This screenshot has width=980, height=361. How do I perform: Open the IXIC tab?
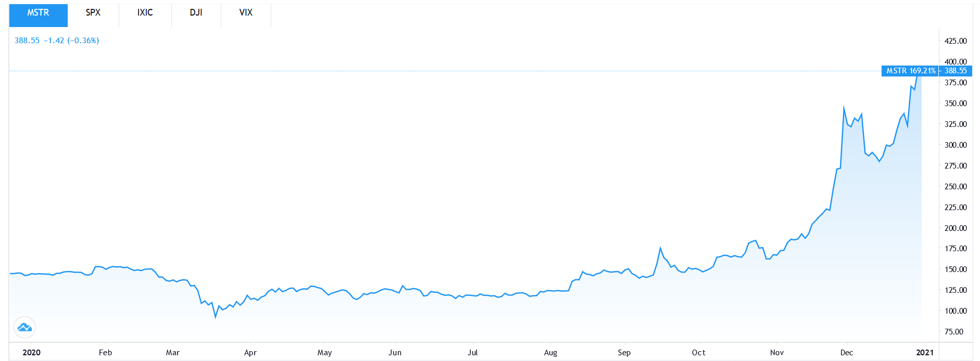click(x=145, y=15)
